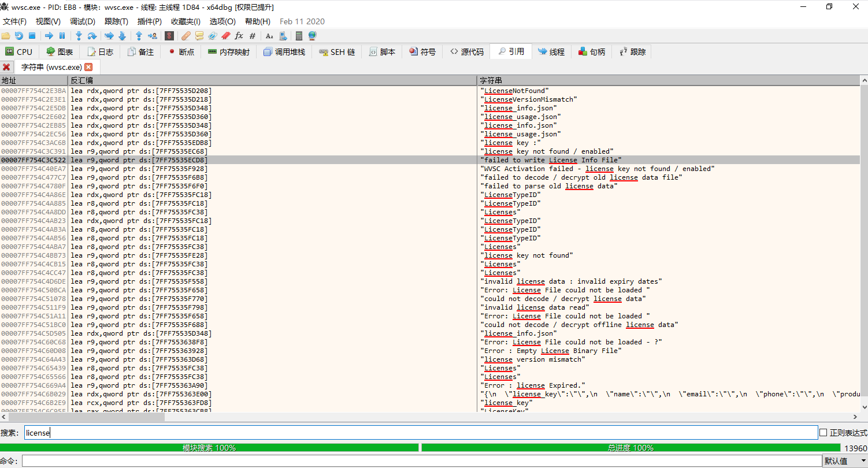Open the Comments list icon
This screenshot has height=468, width=868.
199,36
